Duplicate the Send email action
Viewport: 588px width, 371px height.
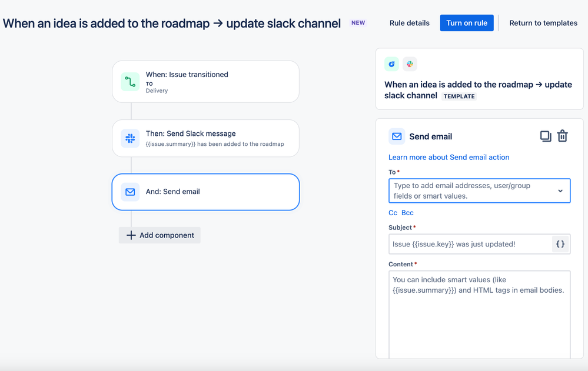(x=545, y=136)
